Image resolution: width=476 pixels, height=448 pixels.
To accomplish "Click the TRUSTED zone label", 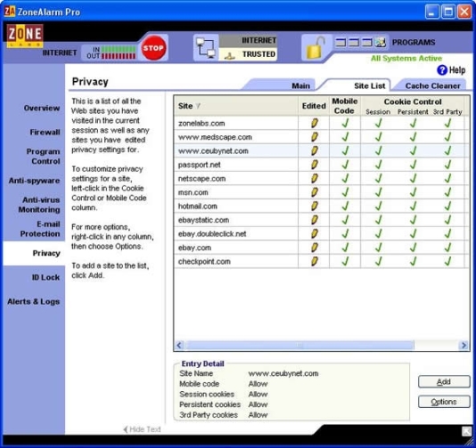I will point(248,54).
